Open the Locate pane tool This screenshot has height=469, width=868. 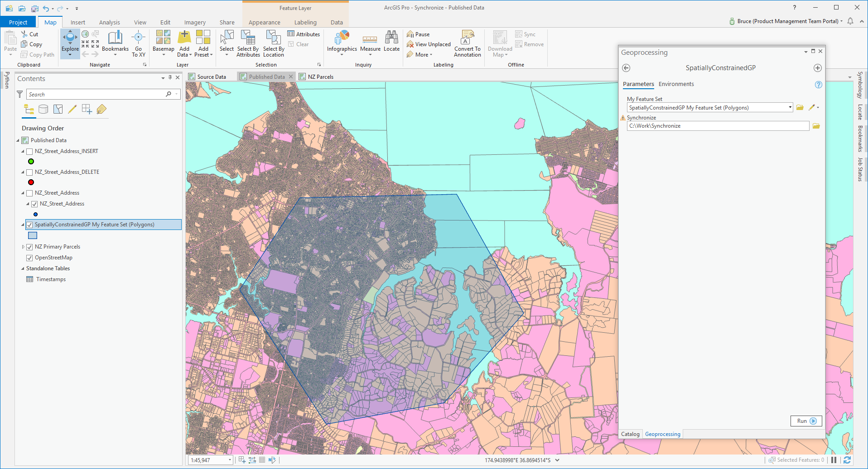391,41
